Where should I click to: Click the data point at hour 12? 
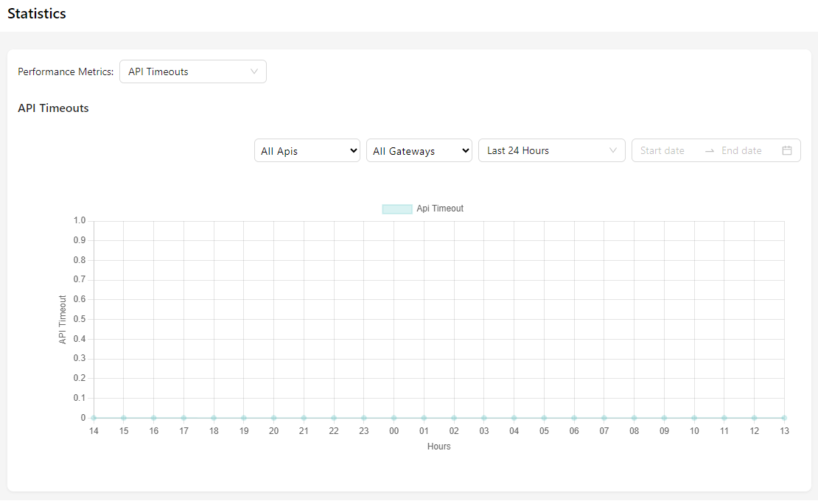click(x=754, y=418)
